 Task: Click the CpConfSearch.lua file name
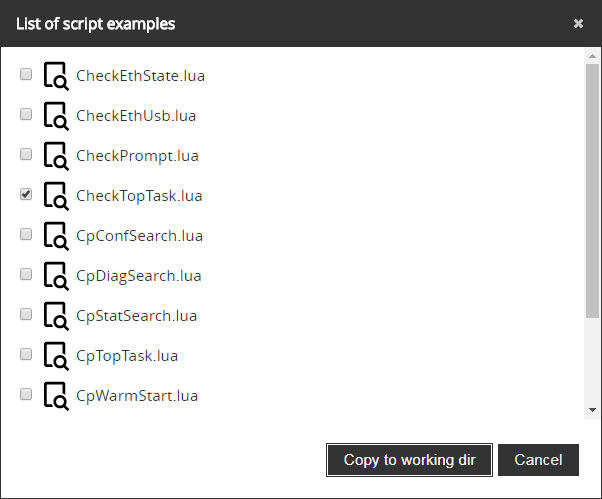pyautogui.click(x=139, y=236)
